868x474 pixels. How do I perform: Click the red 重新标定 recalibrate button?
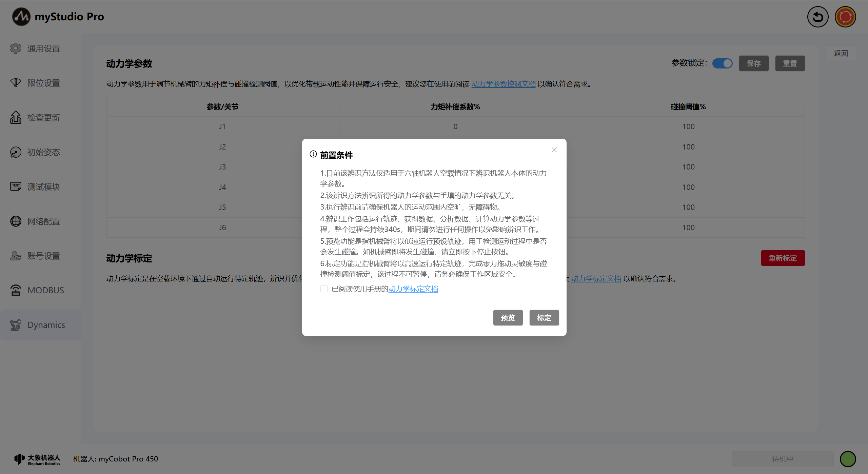tap(783, 258)
